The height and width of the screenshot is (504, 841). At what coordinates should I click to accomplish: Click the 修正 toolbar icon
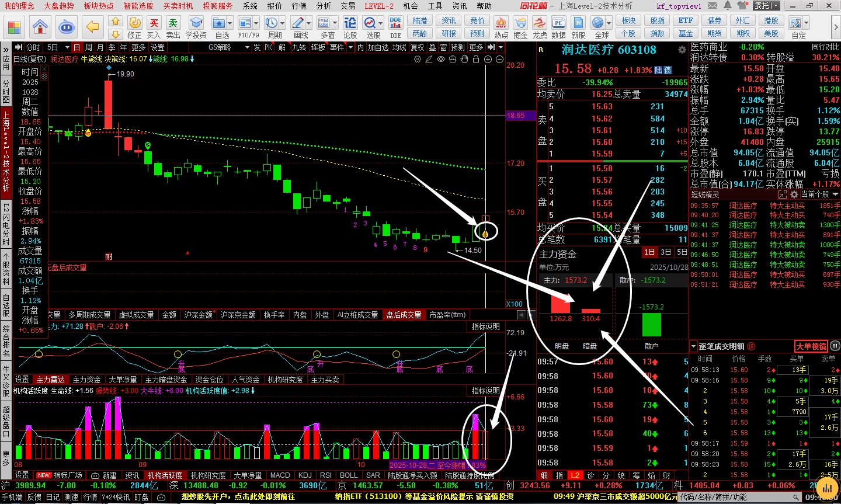pos(135,26)
